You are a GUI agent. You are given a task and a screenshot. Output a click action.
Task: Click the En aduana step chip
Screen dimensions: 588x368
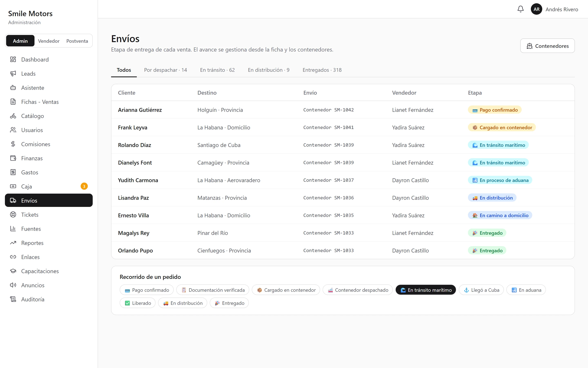point(526,290)
